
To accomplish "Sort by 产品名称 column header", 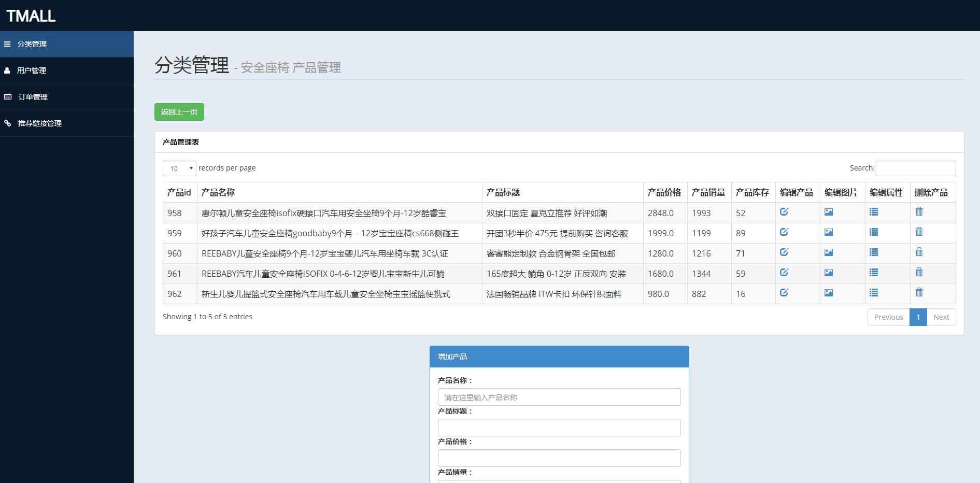I will 339,192.
